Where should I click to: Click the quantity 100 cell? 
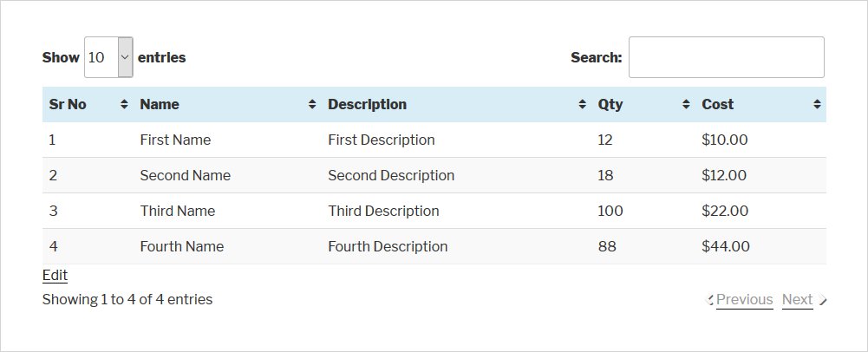click(x=610, y=211)
